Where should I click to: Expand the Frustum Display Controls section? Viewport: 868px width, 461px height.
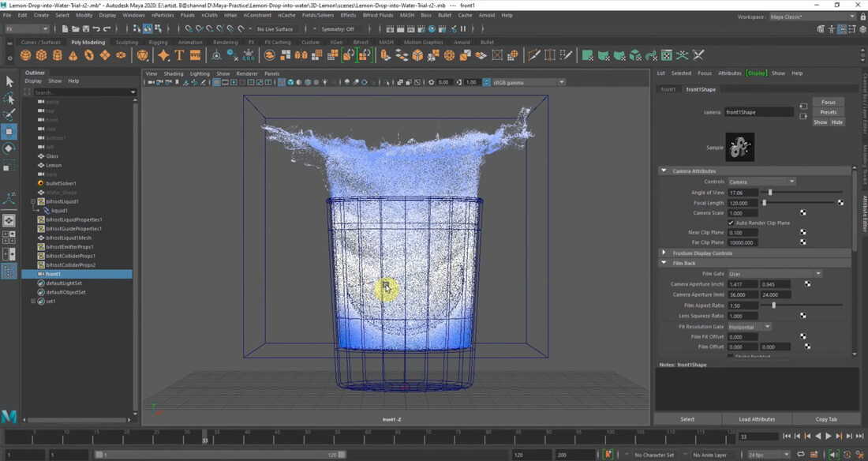[x=664, y=253]
